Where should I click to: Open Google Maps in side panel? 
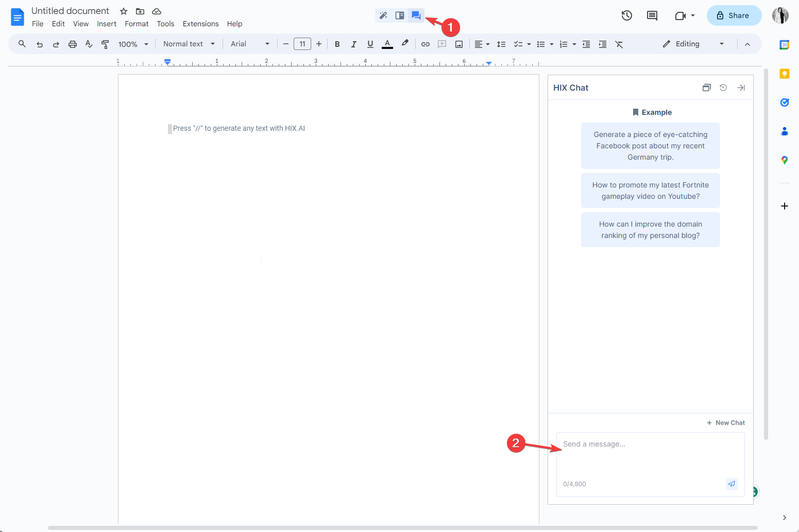pos(785,160)
